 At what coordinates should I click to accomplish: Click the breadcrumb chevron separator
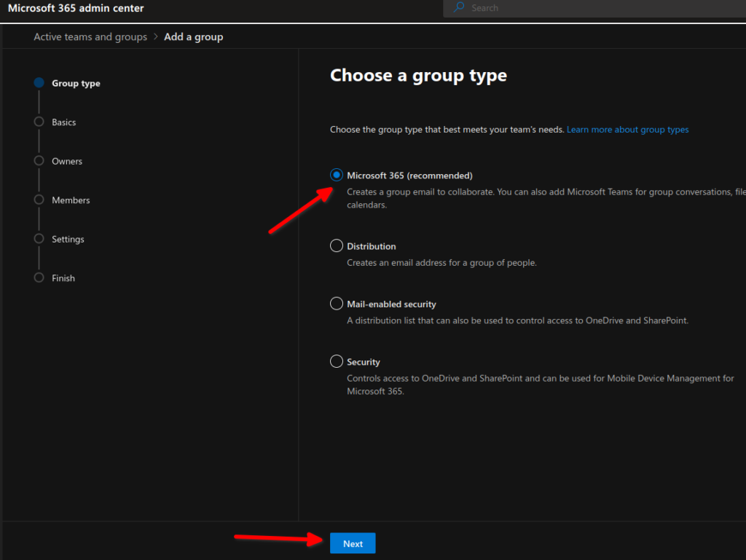[x=156, y=36]
